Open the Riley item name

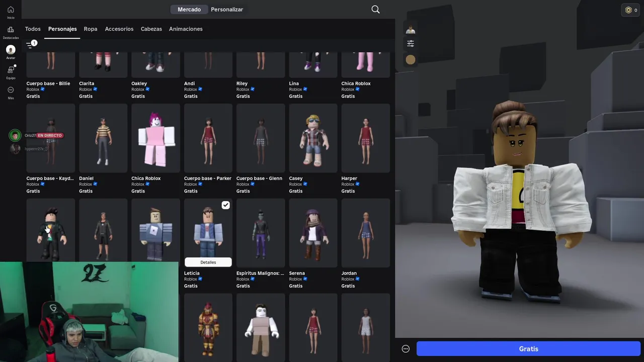click(242, 83)
